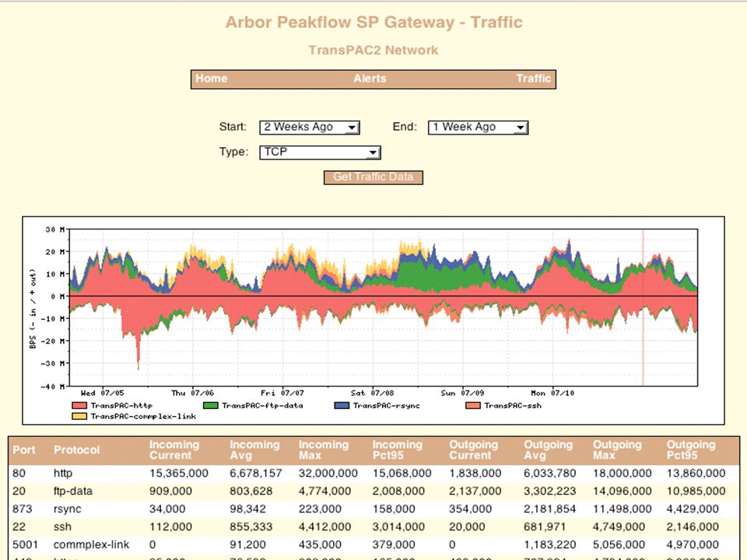Open the Home navigation link
Image resolution: width=747 pixels, height=560 pixels.
tap(211, 79)
